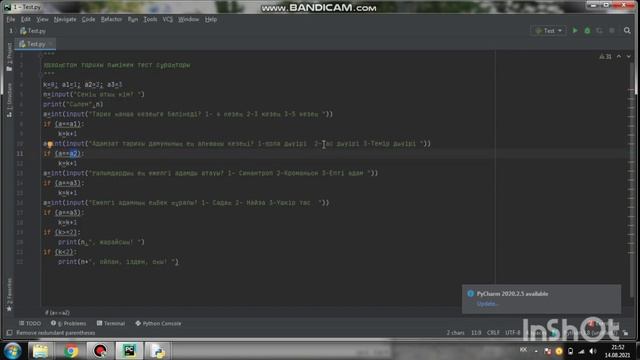Open the Structure tool window sidebar button
The width and height of the screenshot is (640, 360).
click(9, 100)
